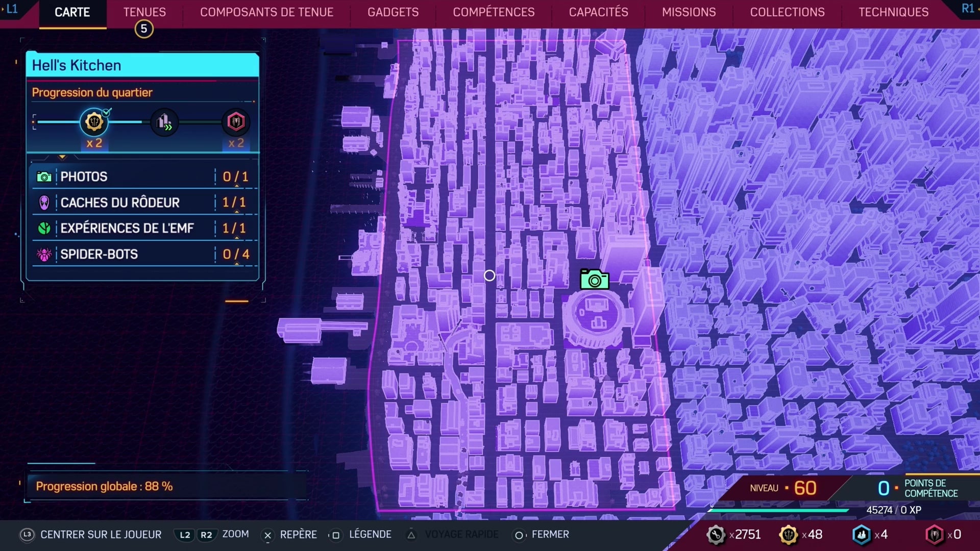The height and width of the screenshot is (551, 980).
Task: Select the fast-travel district reward icon
Action: coord(164,122)
